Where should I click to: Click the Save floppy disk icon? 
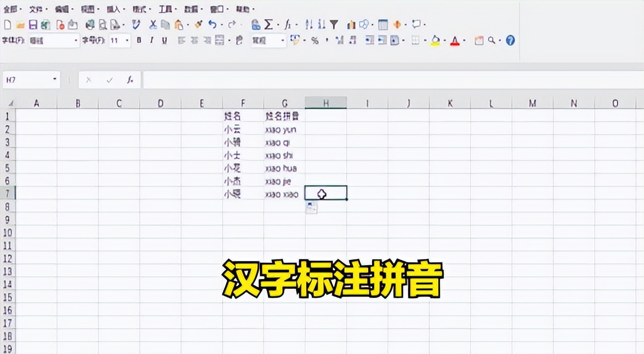click(33, 25)
